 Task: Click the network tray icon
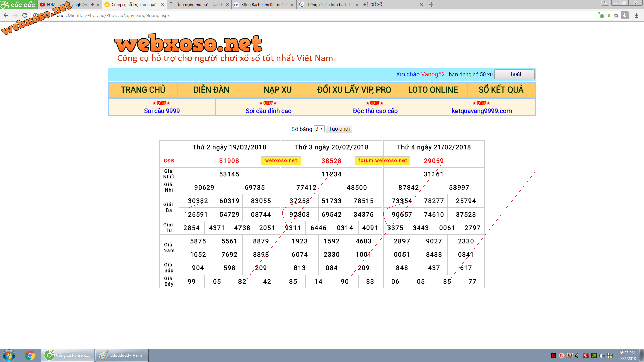pos(610,356)
